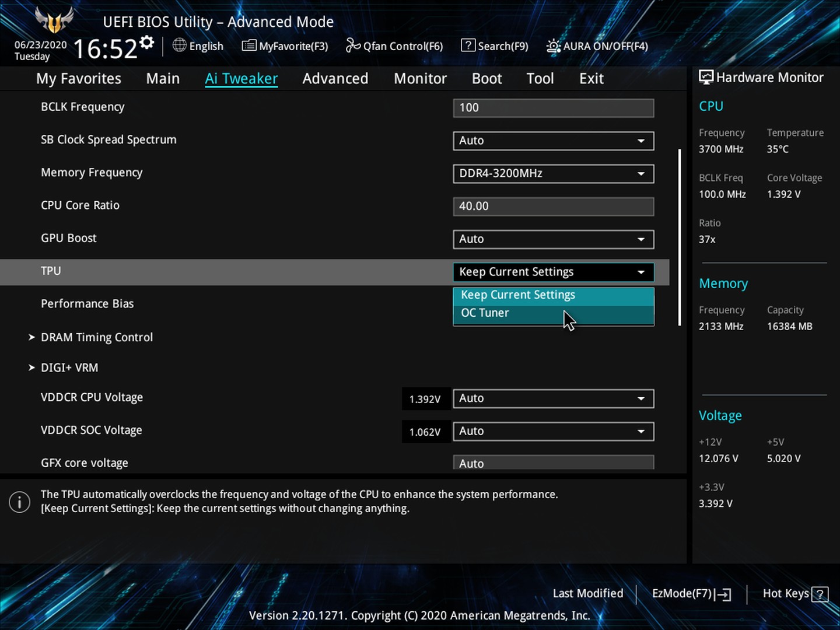The image size is (840, 630).
Task: Open the Hot Keys help
Action: 795,594
